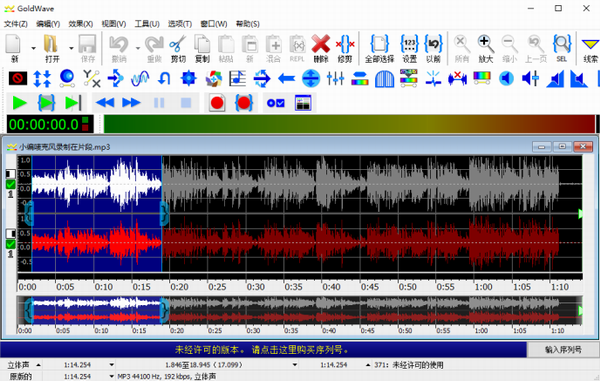Click the fade in ramp icon

[x=555, y=79]
